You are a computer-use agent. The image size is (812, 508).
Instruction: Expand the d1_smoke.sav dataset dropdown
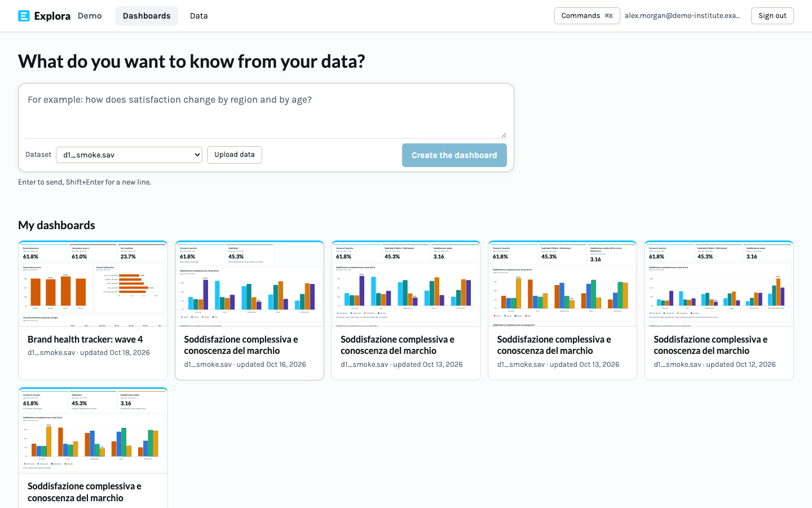[129, 155]
